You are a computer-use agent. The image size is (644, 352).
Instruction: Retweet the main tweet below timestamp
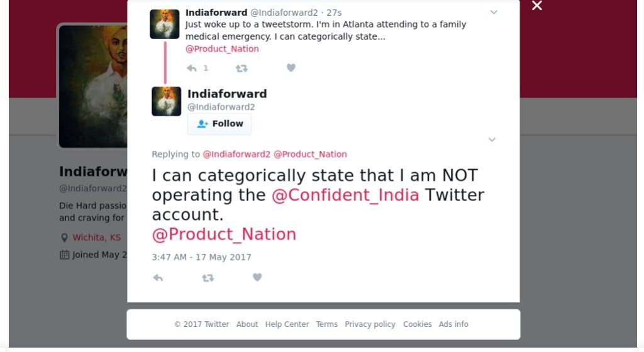coord(208,277)
